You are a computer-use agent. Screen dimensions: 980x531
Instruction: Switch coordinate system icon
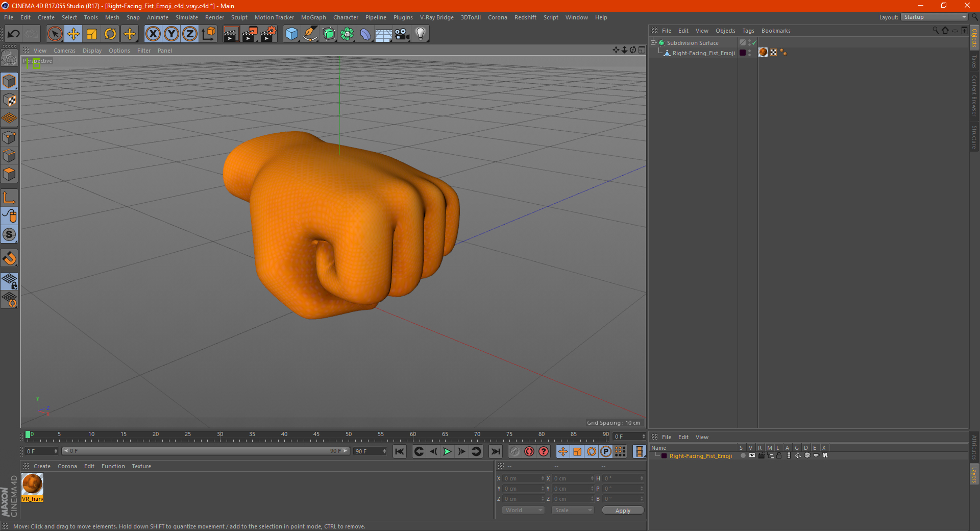click(x=208, y=34)
